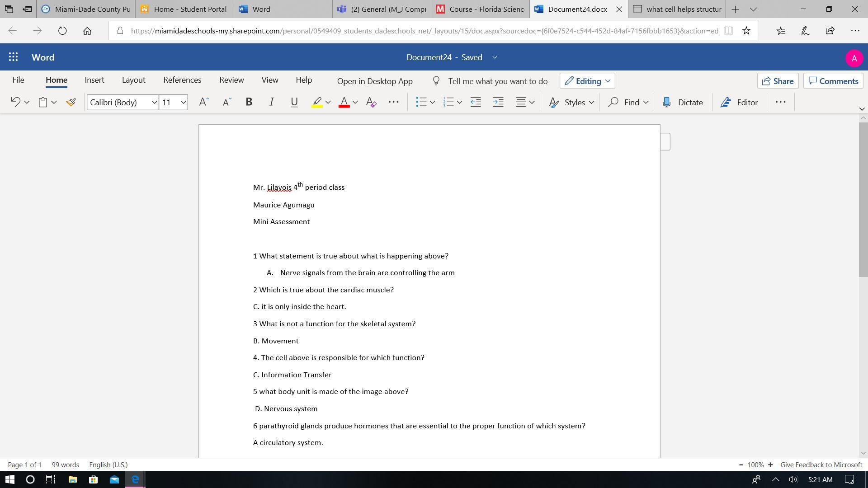Click the Share button
This screenshot has width=868, height=488.
(778, 81)
